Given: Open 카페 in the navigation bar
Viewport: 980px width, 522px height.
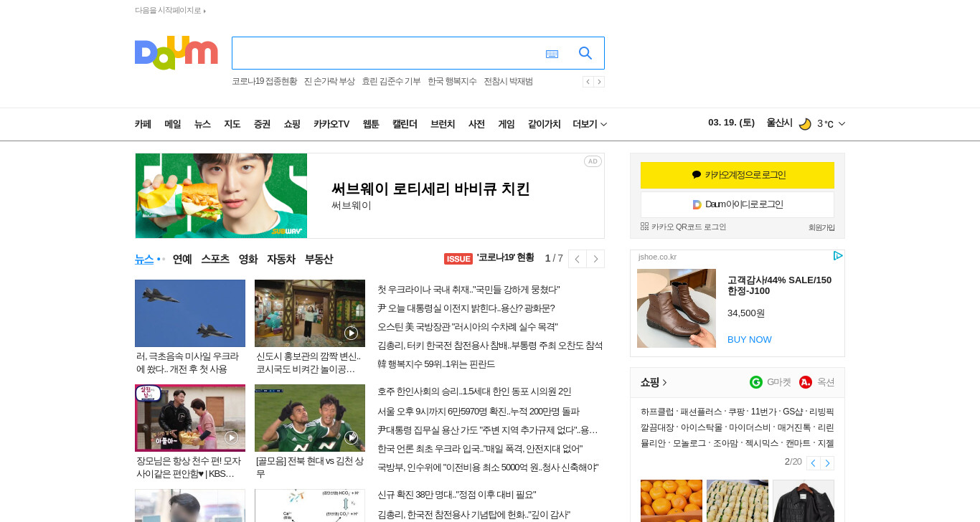Looking at the screenshot, I should [143, 124].
